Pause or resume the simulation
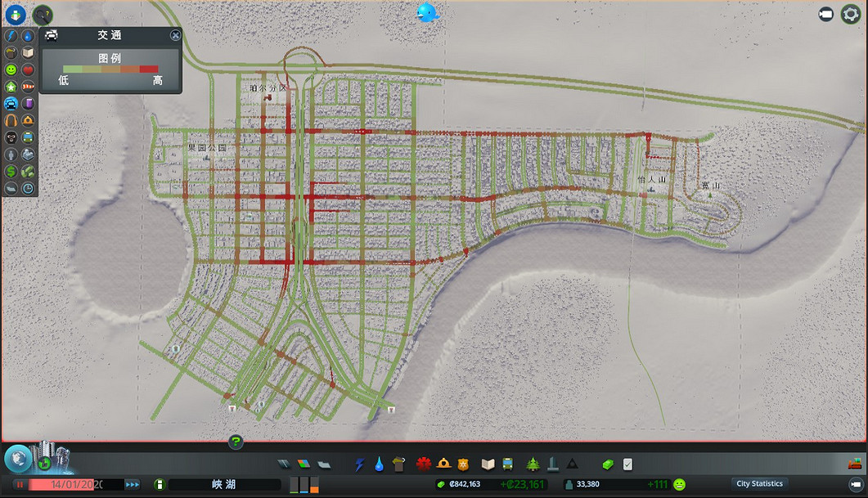The height and width of the screenshot is (498, 868). pos(19,484)
